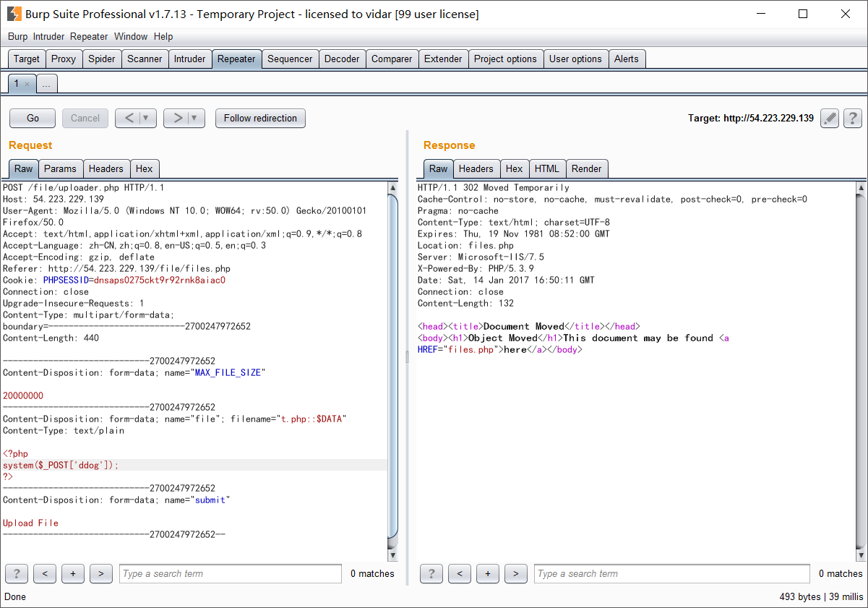Go to next match in Response search
Image resolution: width=868 pixels, height=608 pixels.
click(516, 573)
